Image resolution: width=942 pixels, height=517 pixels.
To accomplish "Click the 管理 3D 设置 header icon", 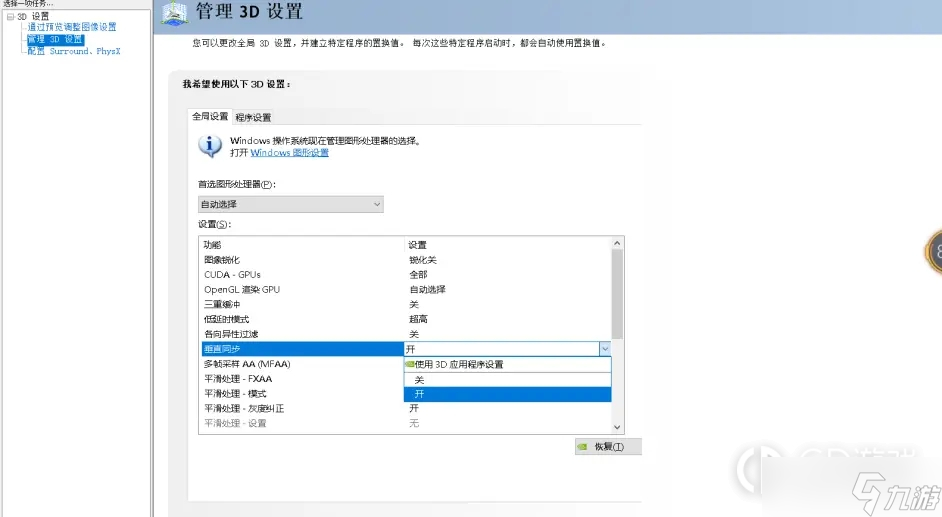I will [175, 13].
